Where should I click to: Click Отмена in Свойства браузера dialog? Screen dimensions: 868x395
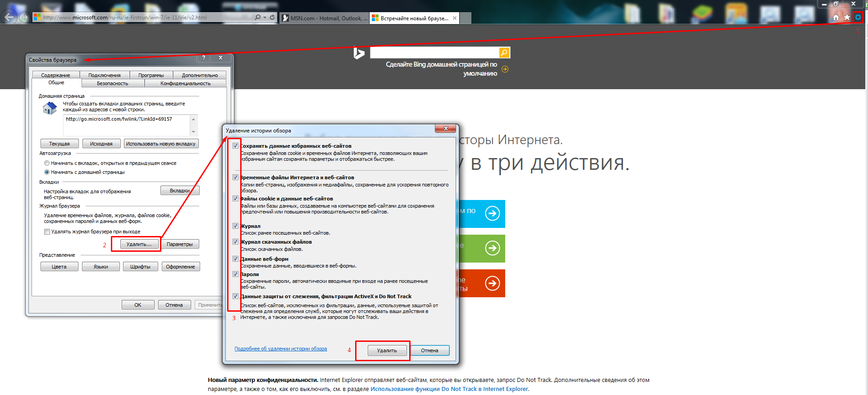174,305
